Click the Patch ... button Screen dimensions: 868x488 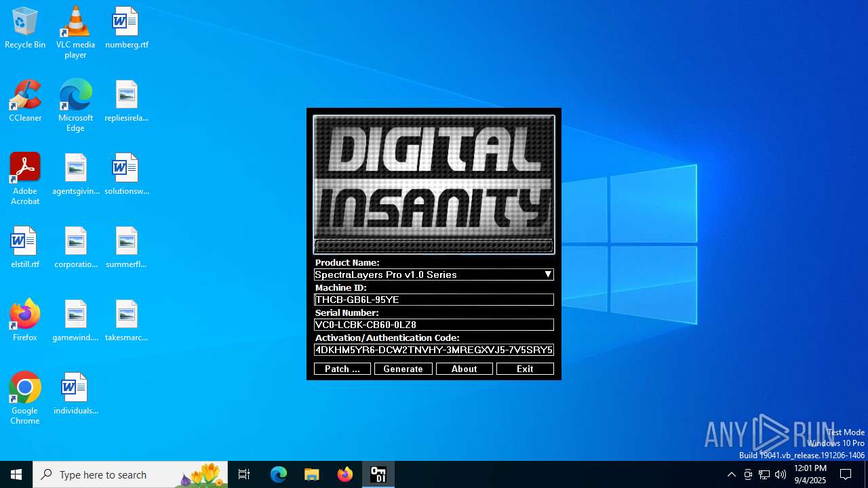tap(342, 369)
